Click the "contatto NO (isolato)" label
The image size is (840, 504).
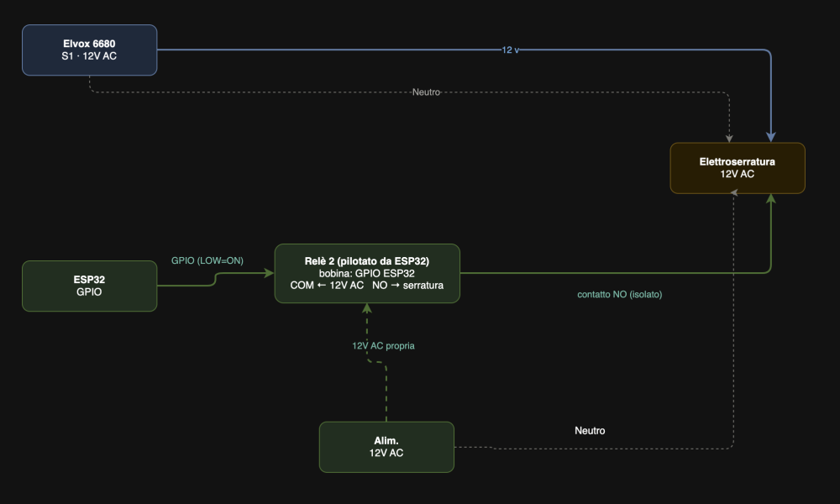(626, 295)
